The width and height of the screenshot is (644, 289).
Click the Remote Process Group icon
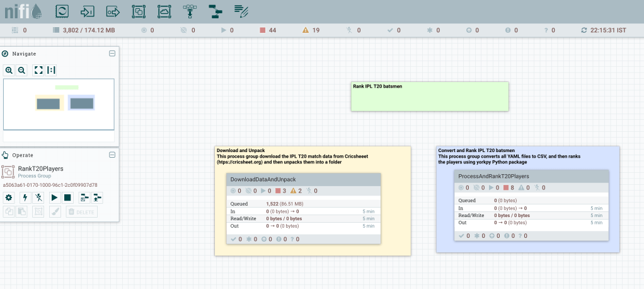pos(163,11)
